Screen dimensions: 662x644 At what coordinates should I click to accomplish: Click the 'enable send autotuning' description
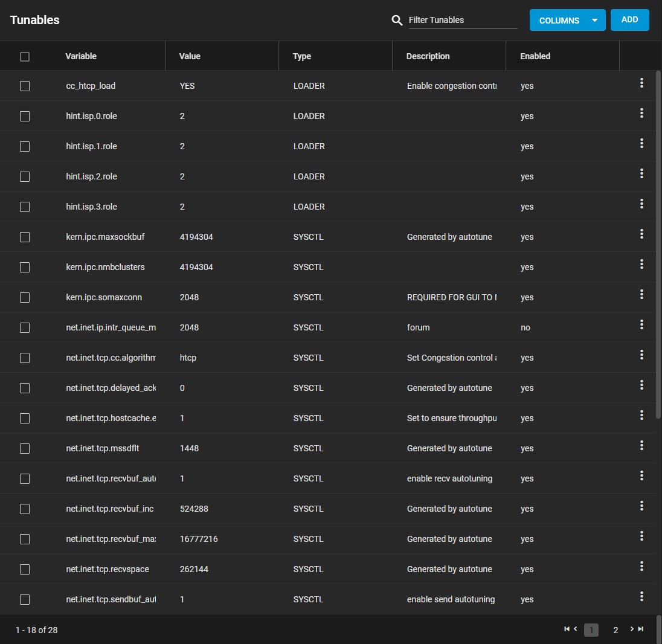(451, 599)
